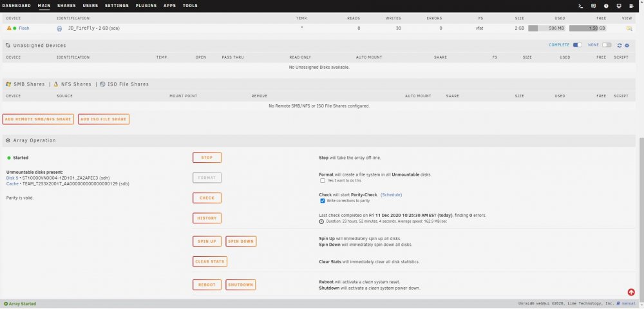
Task: Open parity check History
Action: [x=207, y=218]
